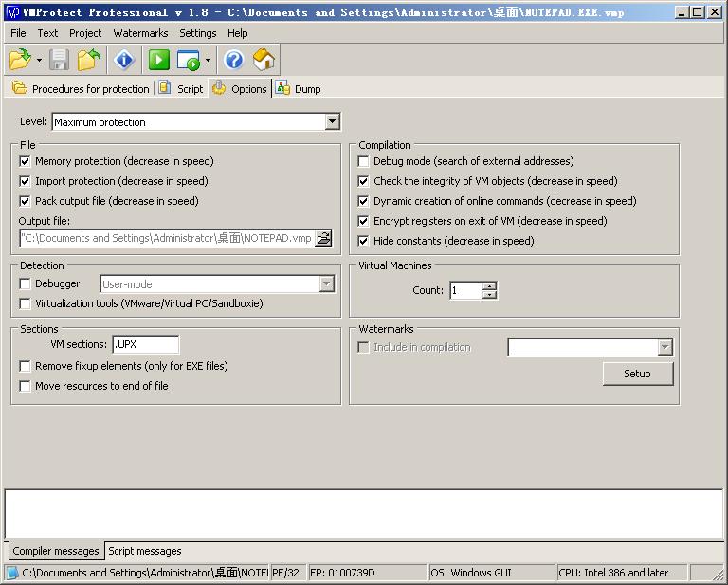Click the folder with green up-arrow icon
728x585 pixels.
pos(89,61)
